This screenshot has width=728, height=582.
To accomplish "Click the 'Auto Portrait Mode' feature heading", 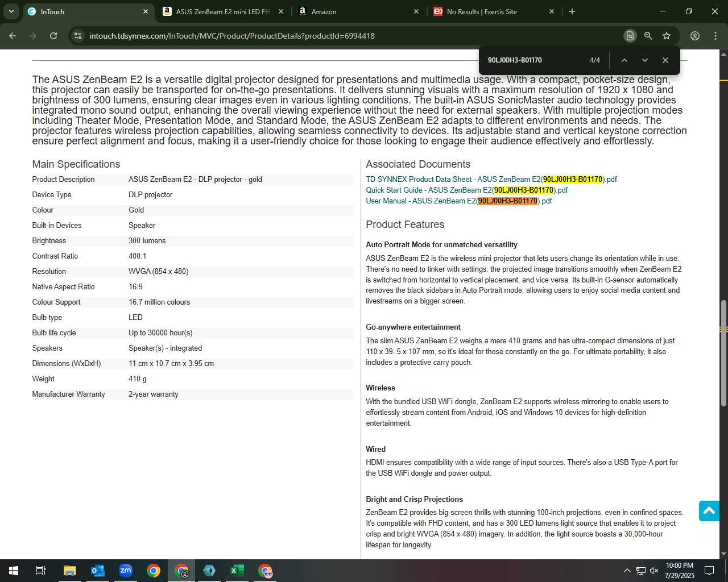I will pos(441,244).
